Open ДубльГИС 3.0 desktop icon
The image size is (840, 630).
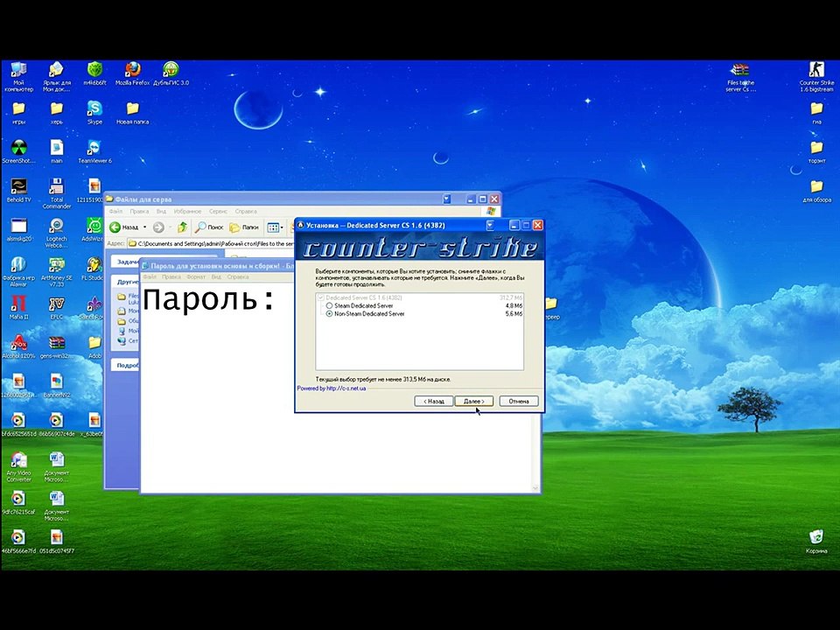171,73
